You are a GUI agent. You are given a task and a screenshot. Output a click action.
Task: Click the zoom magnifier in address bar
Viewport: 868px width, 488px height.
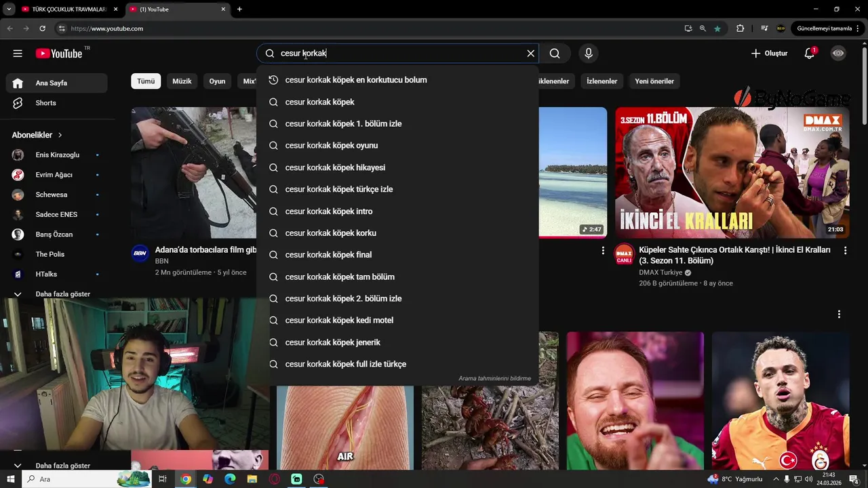coord(703,28)
